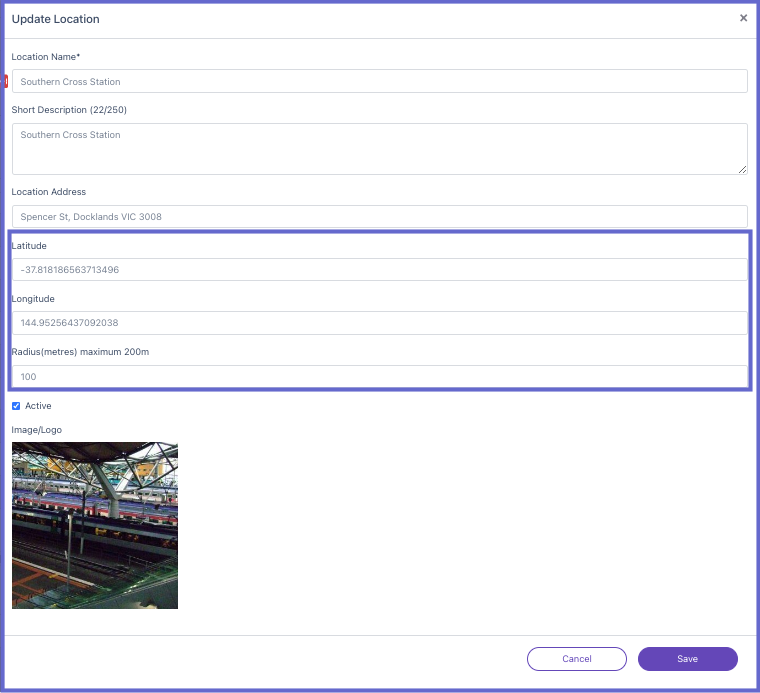Click into the Latitude value field

tap(380, 269)
